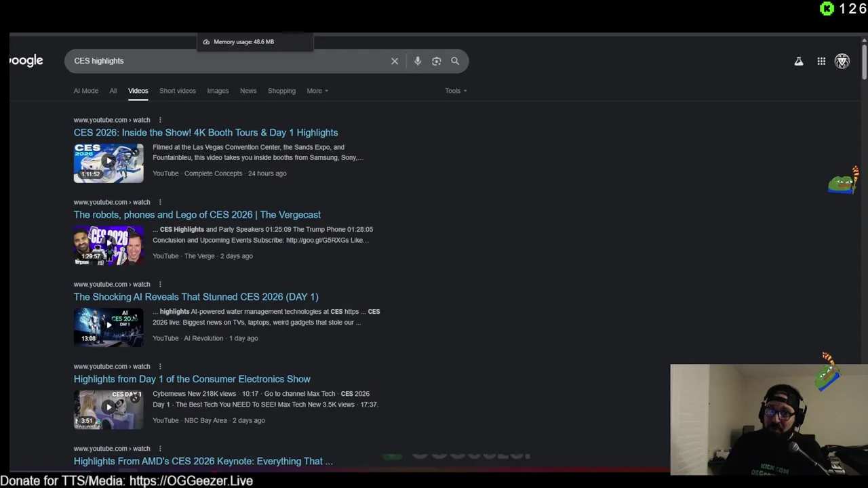The image size is (868, 488).
Task: Click the donate OGGeezer.Live banner text
Action: pos(127,481)
